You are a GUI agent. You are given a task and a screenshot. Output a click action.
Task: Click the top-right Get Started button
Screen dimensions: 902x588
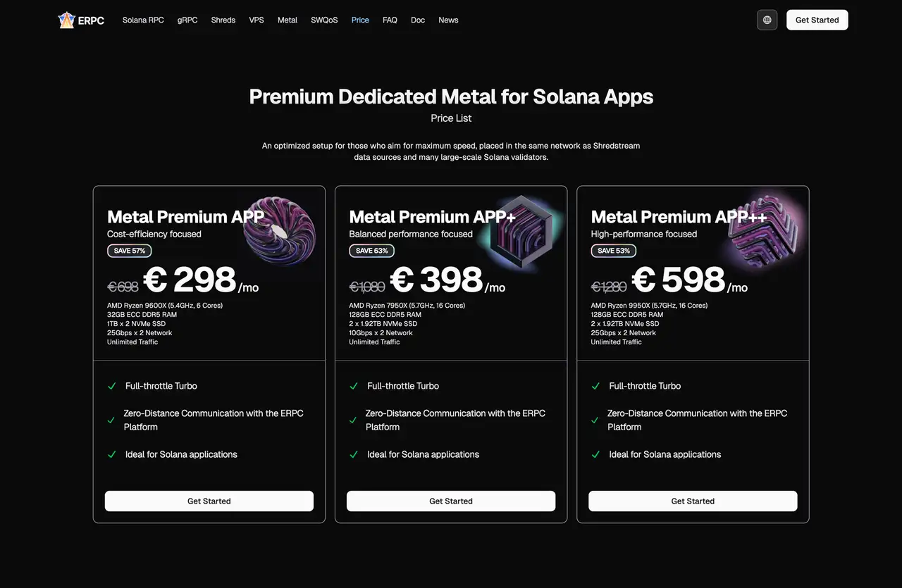[x=817, y=20]
